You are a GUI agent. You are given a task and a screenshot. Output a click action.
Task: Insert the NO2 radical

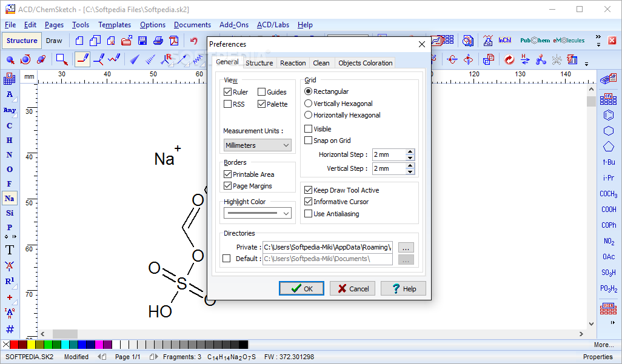tap(609, 241)
